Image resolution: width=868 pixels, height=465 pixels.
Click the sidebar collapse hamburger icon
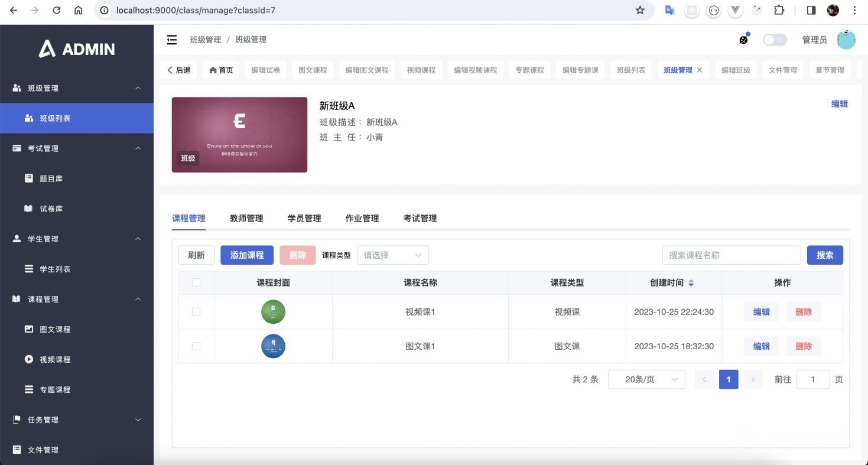(172, 40)
